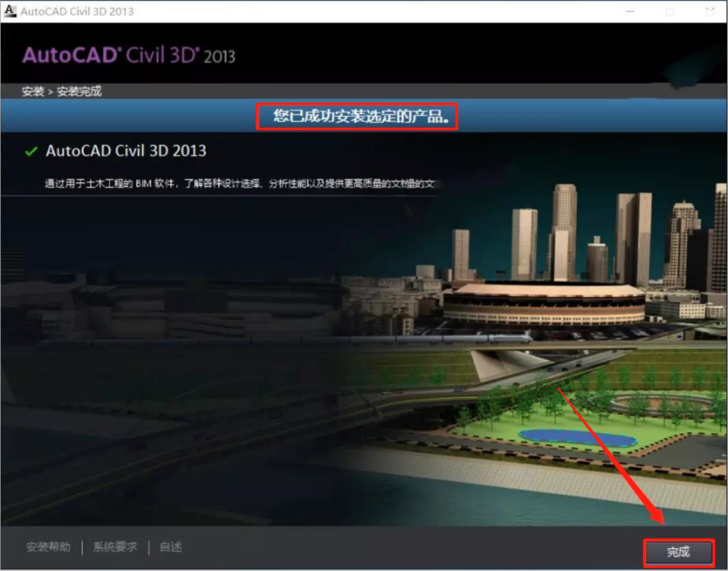Minimize the installer window
The height and width of the screenshot is (571, 728).
630,12
